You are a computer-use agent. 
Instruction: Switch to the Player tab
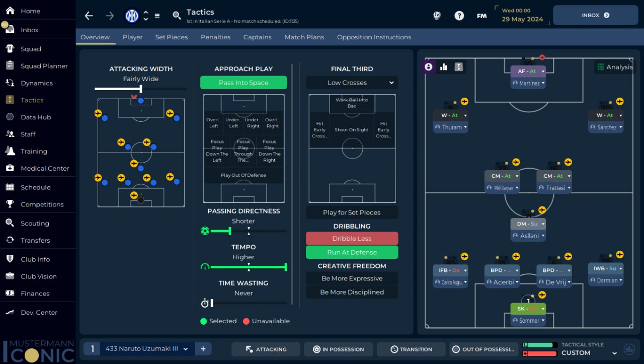(x=132, y=37)
